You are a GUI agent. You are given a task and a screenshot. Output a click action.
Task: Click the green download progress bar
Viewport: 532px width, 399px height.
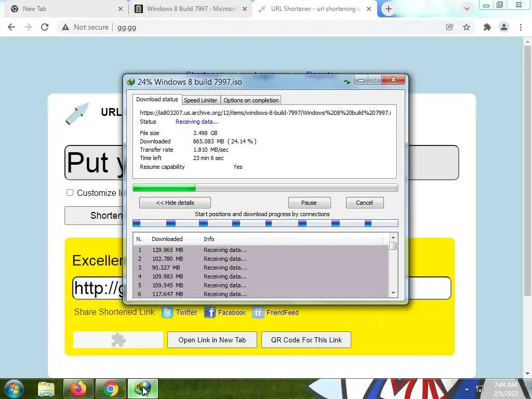click(x=265, y=188)
